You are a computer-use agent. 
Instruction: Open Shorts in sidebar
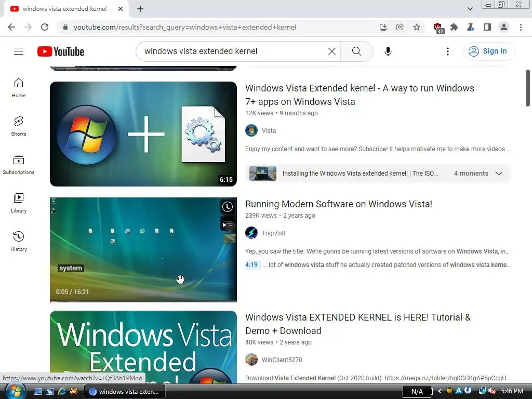[x=19, y=126]
